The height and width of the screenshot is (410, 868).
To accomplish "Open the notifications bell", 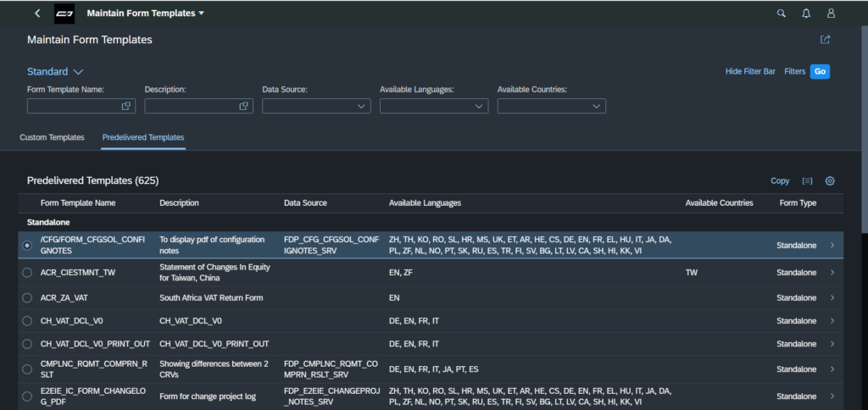I will point(806,14).
